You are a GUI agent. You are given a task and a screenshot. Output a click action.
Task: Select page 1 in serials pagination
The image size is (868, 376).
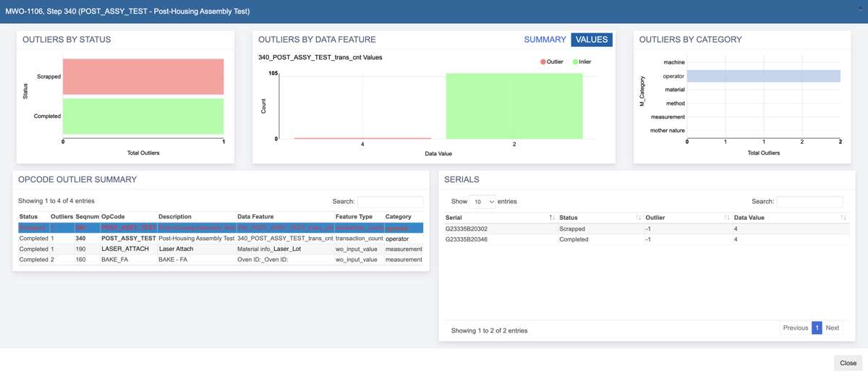(x=817, y=328)
